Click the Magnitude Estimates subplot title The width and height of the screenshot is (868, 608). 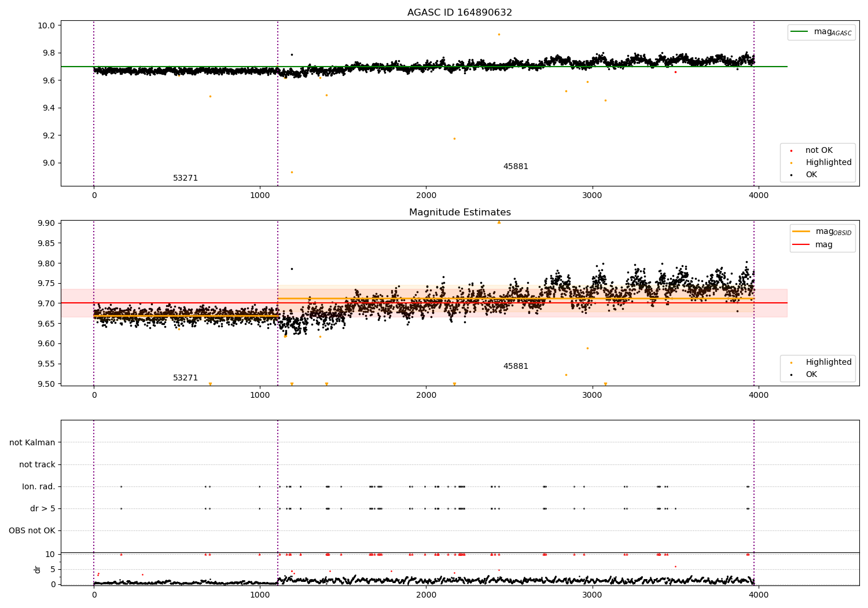pos(459,212)
